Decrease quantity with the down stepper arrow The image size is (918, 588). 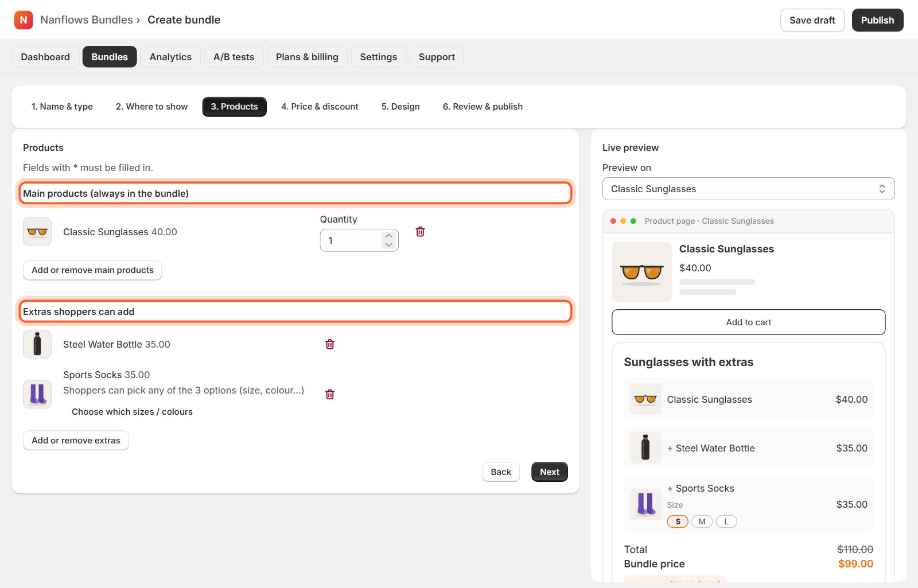pyautogui.click(x=388, y=245)
